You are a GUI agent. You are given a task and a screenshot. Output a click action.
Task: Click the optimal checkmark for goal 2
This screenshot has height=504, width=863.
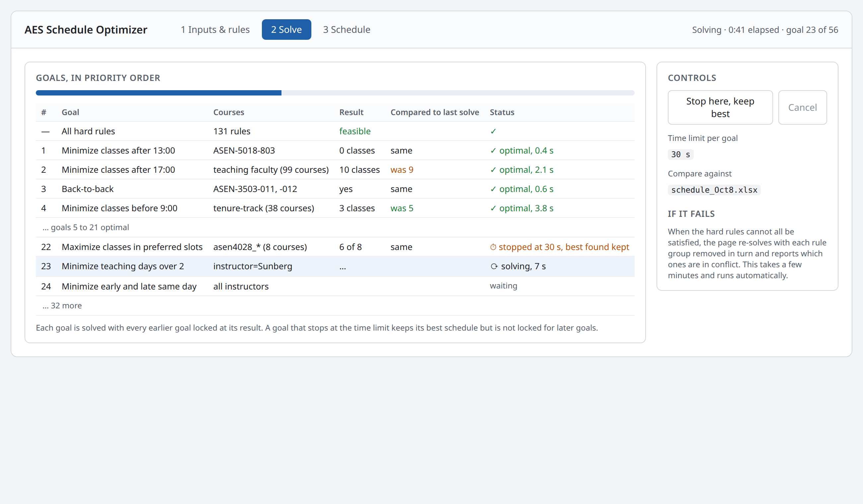pyautogui.click(x=493, y=170)
